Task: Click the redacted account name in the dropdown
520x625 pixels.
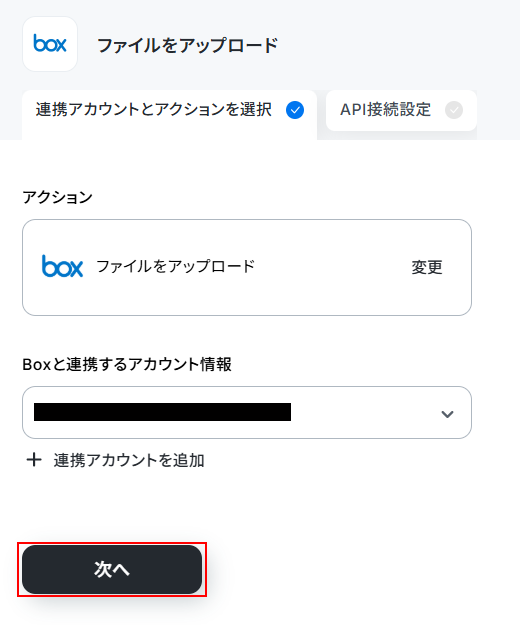Action: click(x=162, y=412)
